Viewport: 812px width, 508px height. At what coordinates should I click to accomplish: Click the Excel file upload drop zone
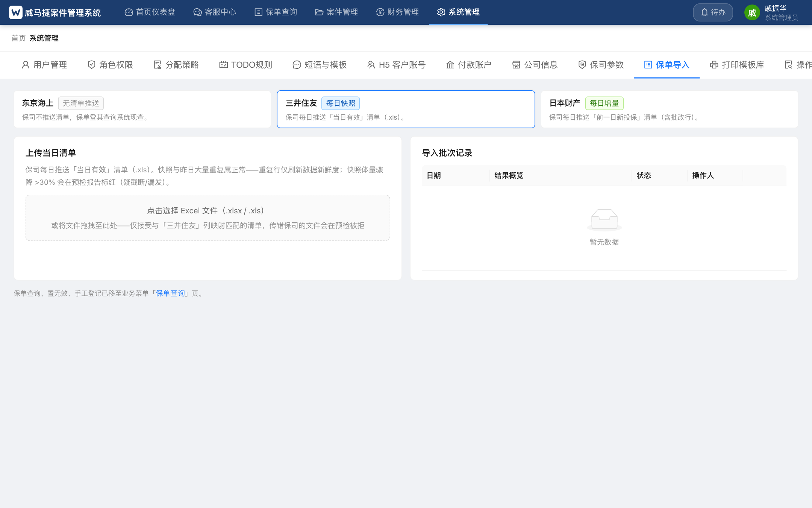(208, 218)
